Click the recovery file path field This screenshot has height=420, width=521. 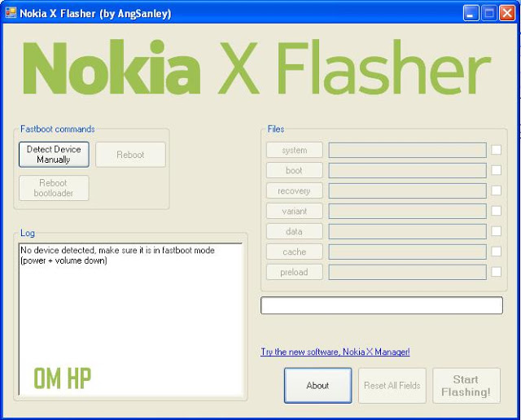[407, 190]
